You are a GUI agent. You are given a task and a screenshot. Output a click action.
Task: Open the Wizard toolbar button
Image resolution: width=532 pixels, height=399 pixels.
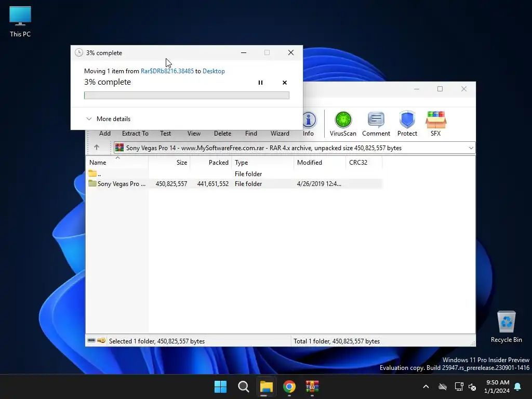tap(280, 134)
